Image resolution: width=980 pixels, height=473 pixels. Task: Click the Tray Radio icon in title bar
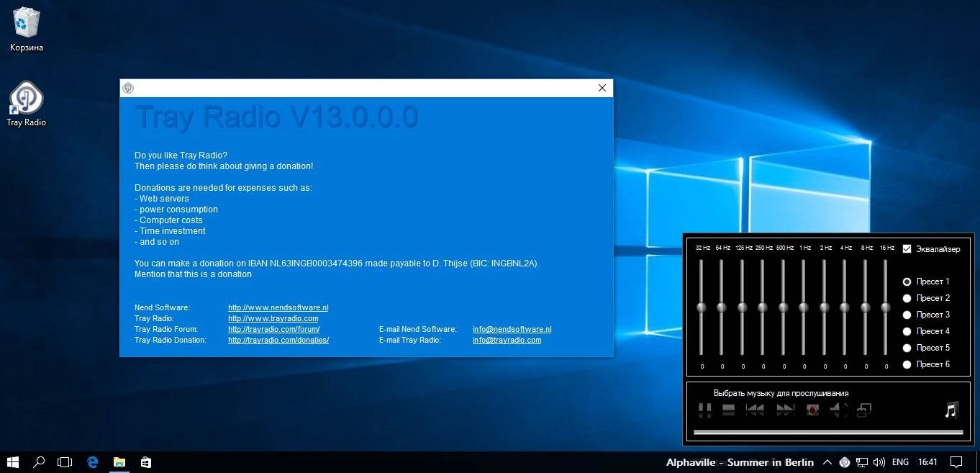point(128,88)
